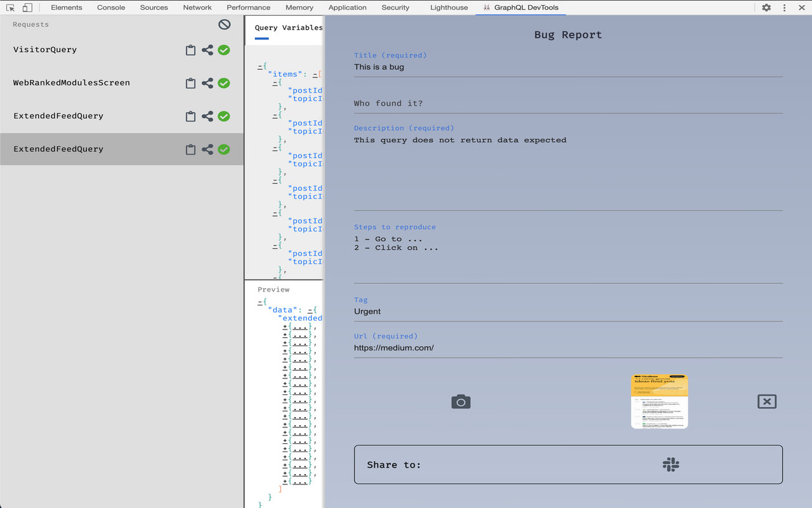Open the Network tab
The image size is (812, 508).
point(197,8)
